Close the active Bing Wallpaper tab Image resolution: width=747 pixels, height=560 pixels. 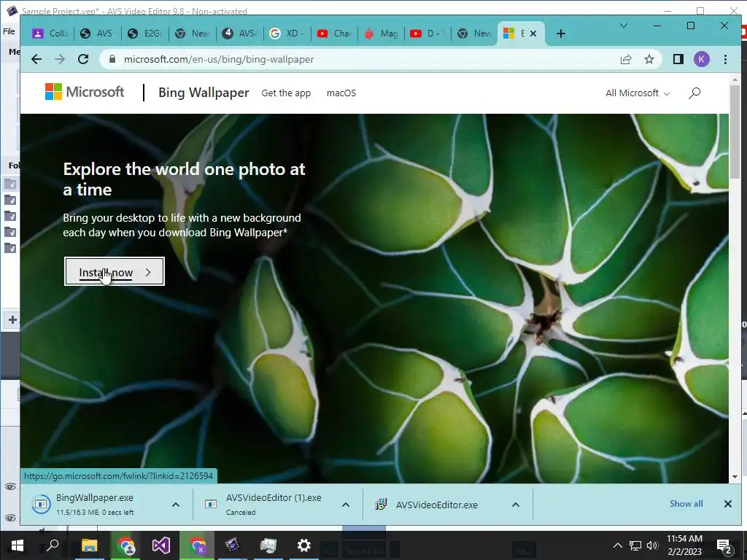pos(533,34)
